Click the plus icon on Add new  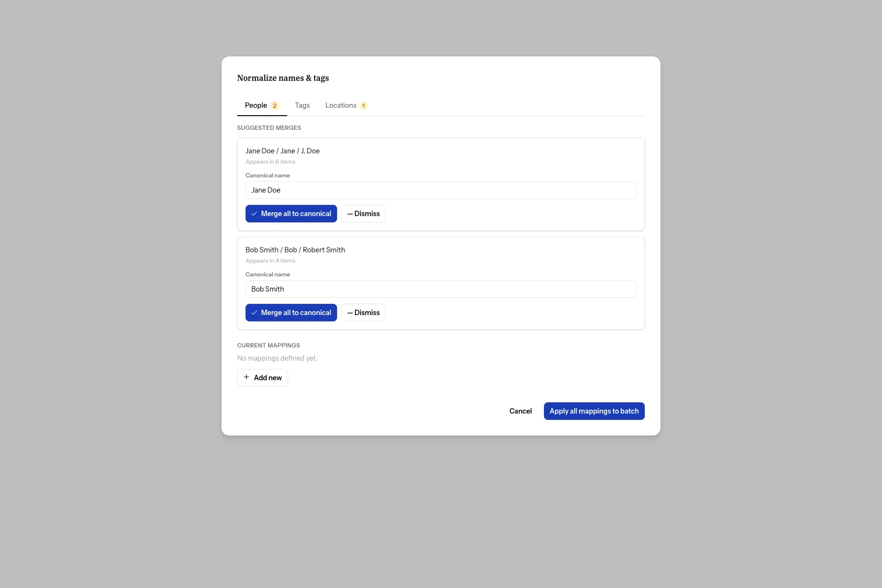click(246, 377)
